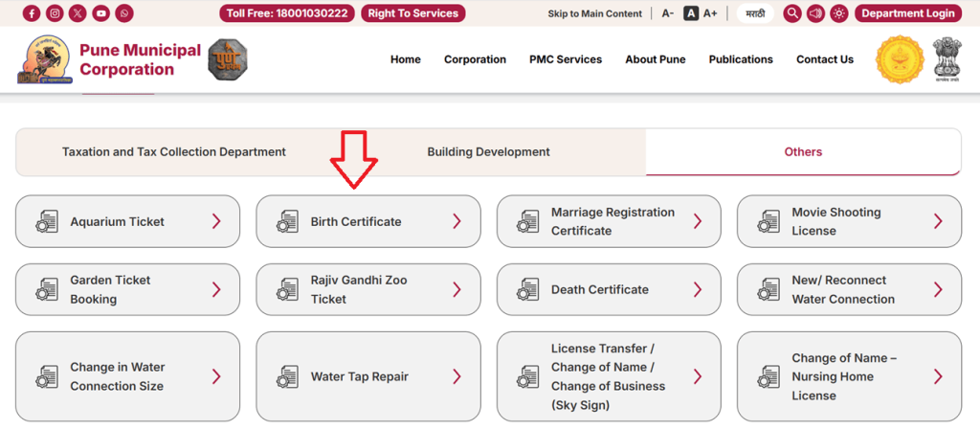Expand the Water Tap Repair chevron
The image size is (980, 430).
click(457, 375)
